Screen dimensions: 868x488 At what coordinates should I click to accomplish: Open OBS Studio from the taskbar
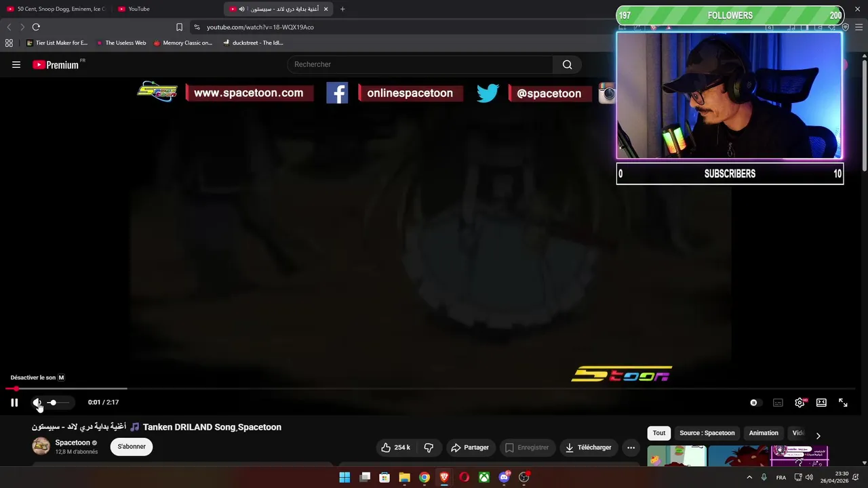tap(524, 477)
